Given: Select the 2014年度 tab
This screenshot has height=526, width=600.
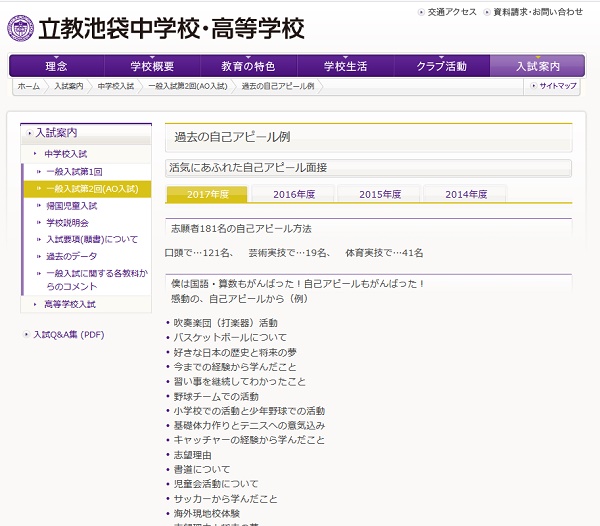Looking at the screenshot, I should click(x=466, y=194).
